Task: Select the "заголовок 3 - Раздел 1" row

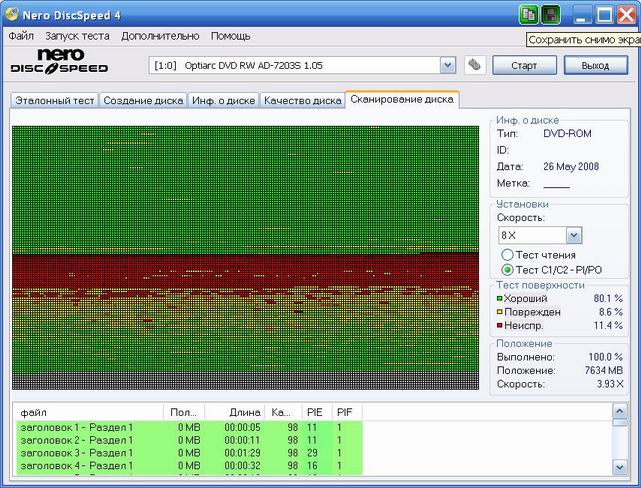Action: [x=77, y=453]
